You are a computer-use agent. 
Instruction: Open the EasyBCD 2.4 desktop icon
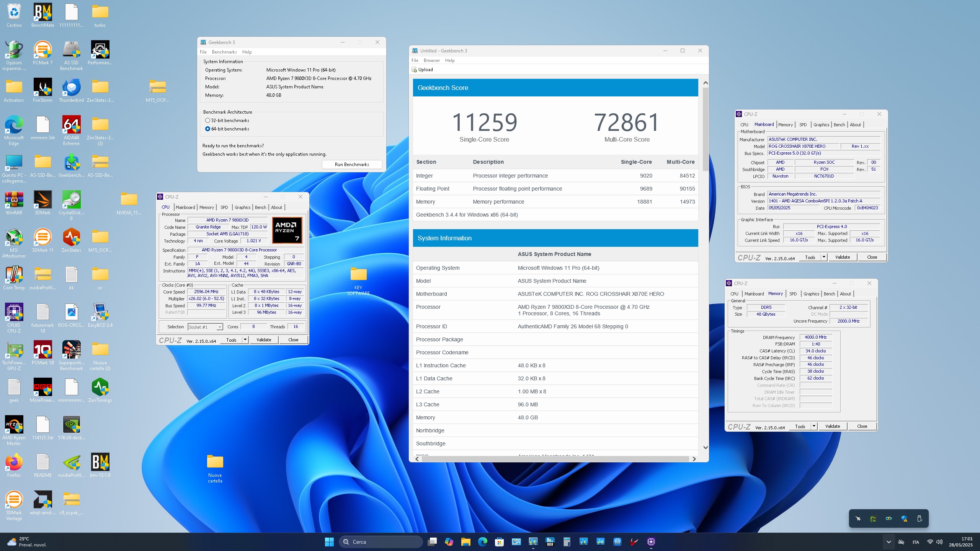click(100, 315)
